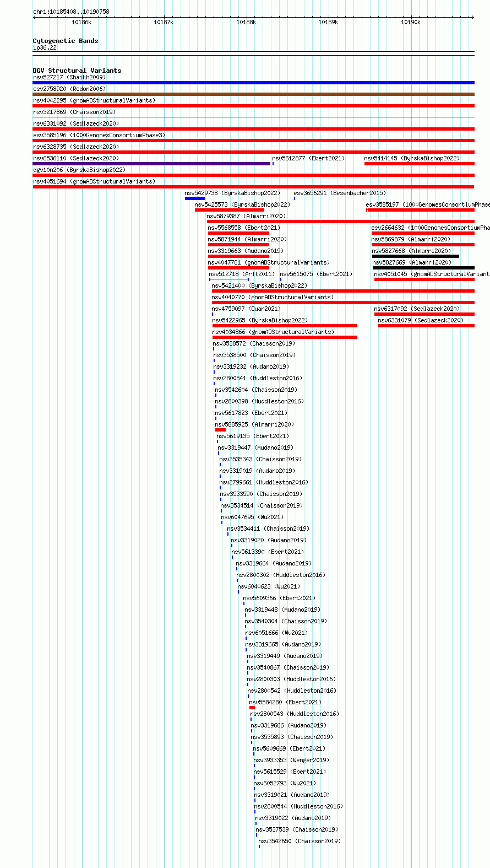Open variant label nsv5619135 (Ebert2021)
The image size is (490, 868).
pos(253,436)
